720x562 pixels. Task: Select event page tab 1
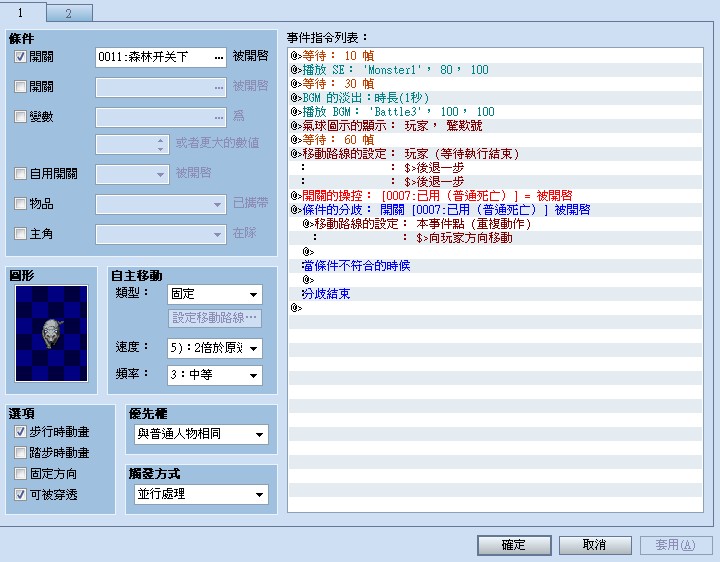[22, 12]
